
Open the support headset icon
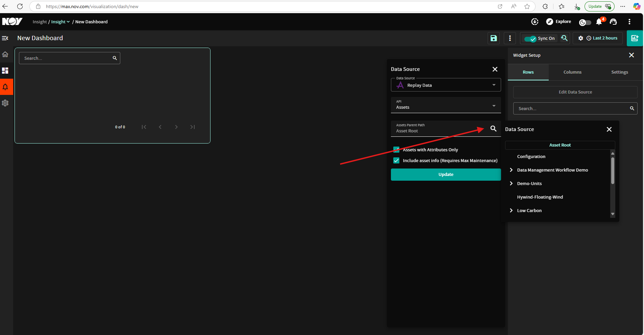tap(613, 22)
